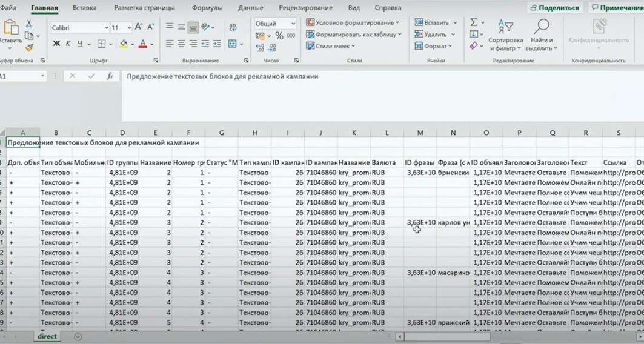This screenshot has width=644, height=344.
Task: Add a new sheet with plus button
Action: pyautogui.click(x=78, y=336)
